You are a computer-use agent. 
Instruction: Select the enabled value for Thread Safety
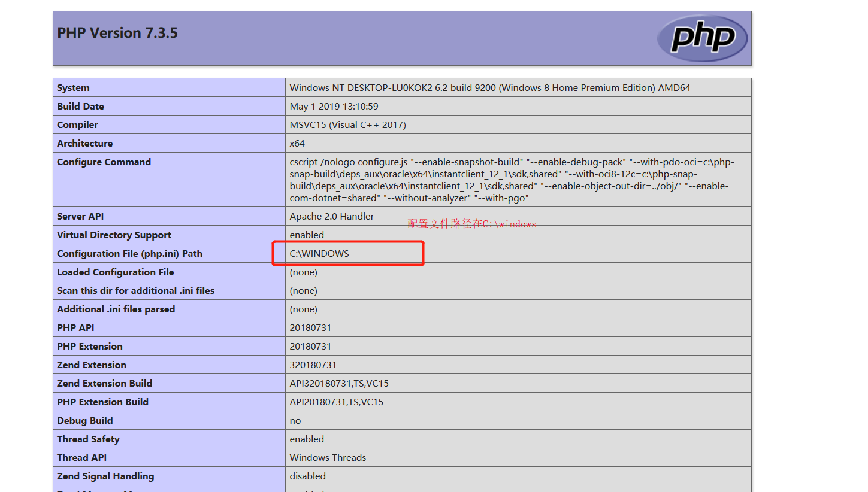pos(307,439)
